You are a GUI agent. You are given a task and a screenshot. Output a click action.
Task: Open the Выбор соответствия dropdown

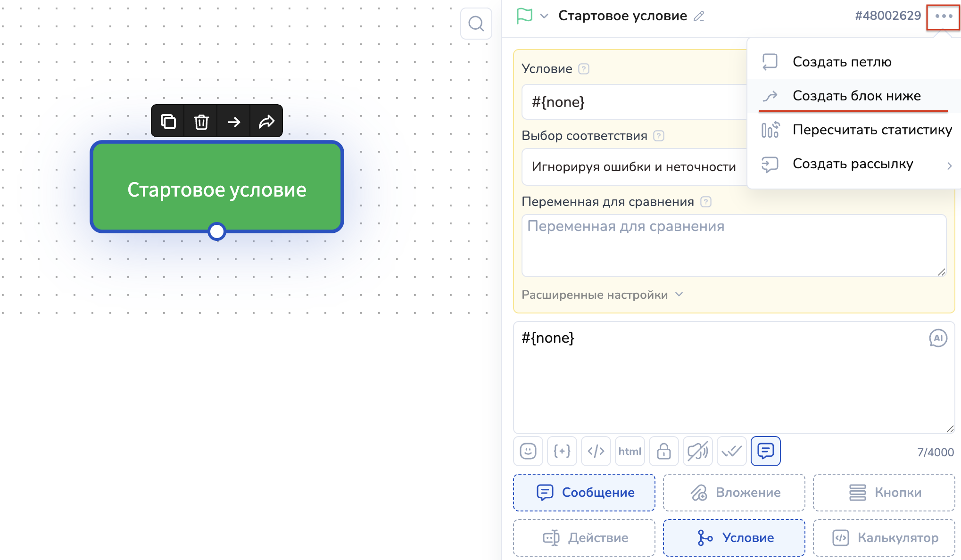pos(634,167)
